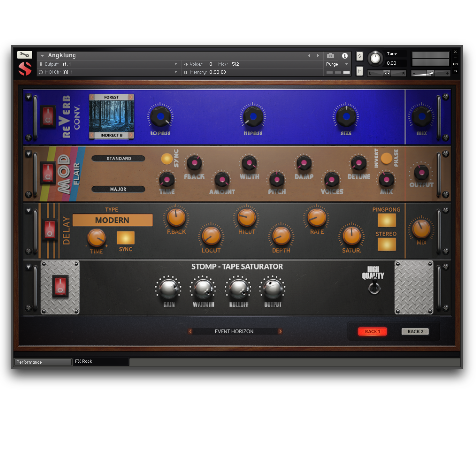This screenshot has height=476, width=476.
Task: Open the Delay Type Modern dropdown
Action: (112, 220)
